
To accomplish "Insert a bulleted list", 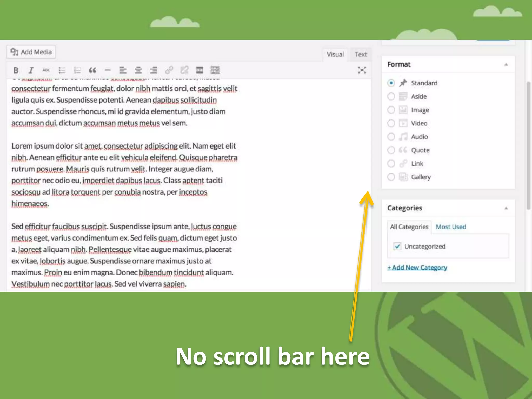I will click(x=62, y=70).
